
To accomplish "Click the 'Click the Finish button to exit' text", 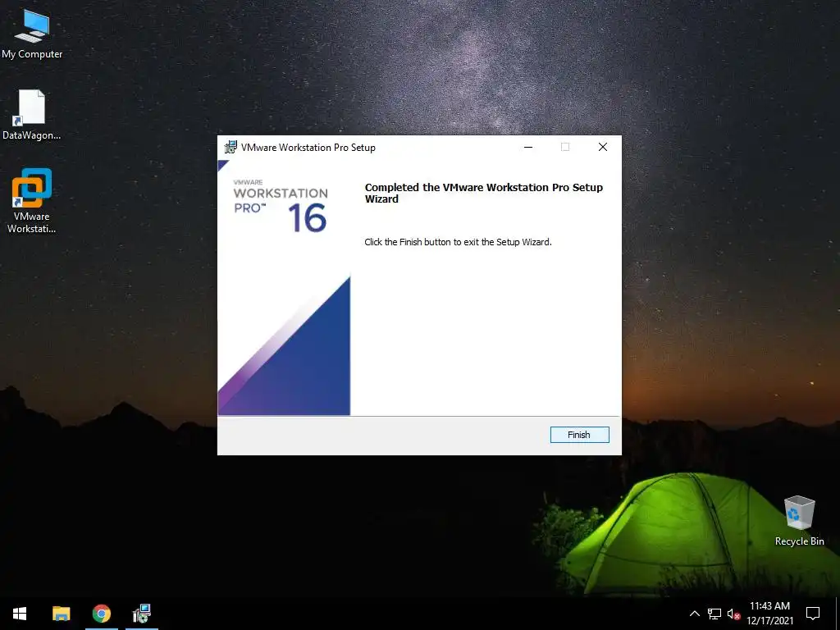I will [458, 242].
